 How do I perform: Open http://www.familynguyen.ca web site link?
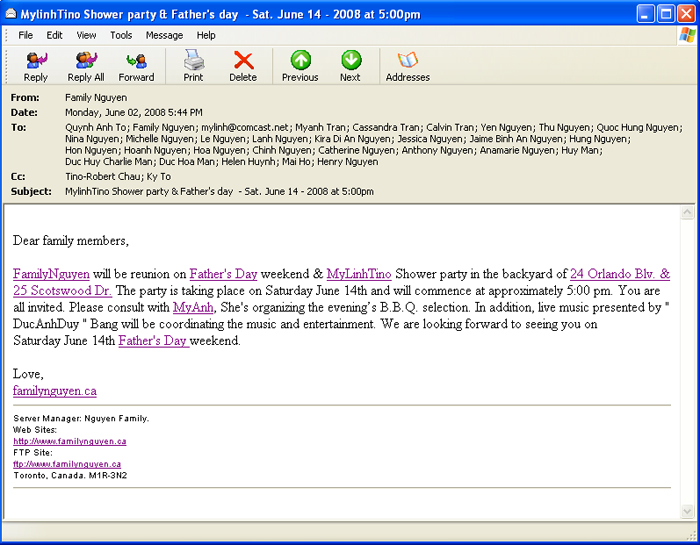click(x=70, y=441)
